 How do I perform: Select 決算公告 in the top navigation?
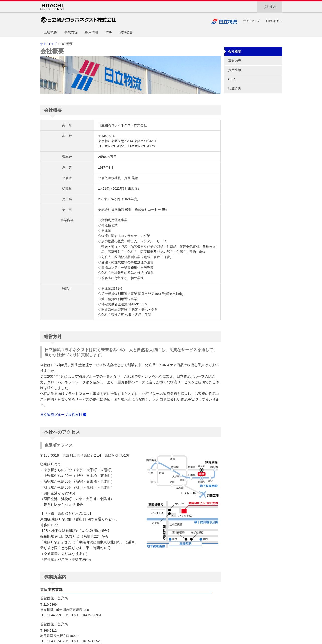pyautogui.click(x=126, y=32)
